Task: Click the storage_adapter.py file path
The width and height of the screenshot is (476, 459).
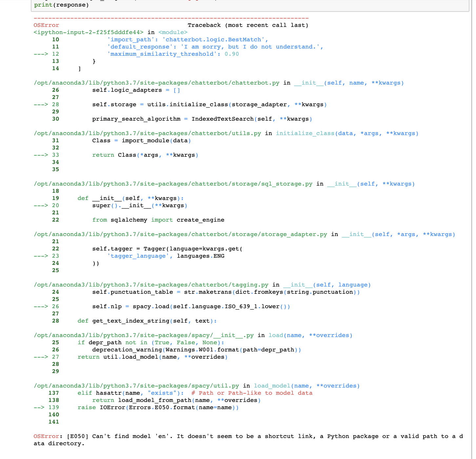Action: tap(180, 234)
